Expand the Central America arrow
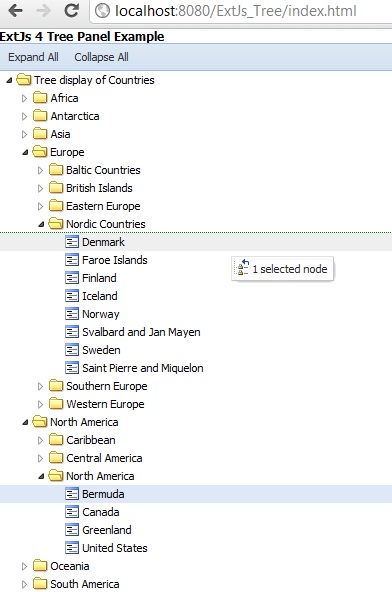 pyautogui.click(x=40, y=458)
